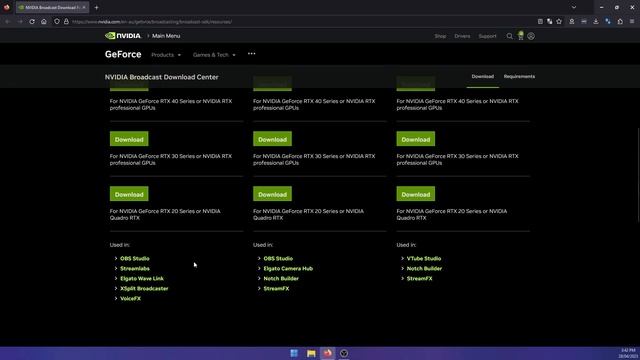Screen dimensions: 640x360
Task: Bookmark this page with the star icon
Action: [x=559, y=22]
